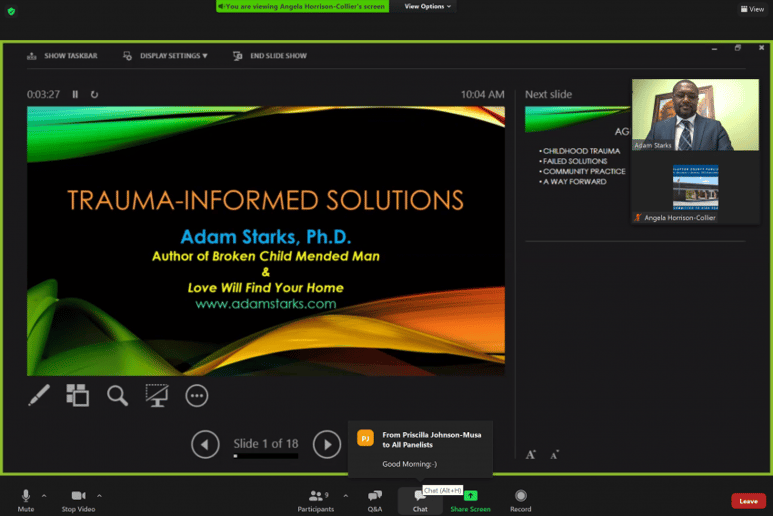This screenshot has width=773, height=516.
Task: Click the red Leave button
Action: (748, 501)
